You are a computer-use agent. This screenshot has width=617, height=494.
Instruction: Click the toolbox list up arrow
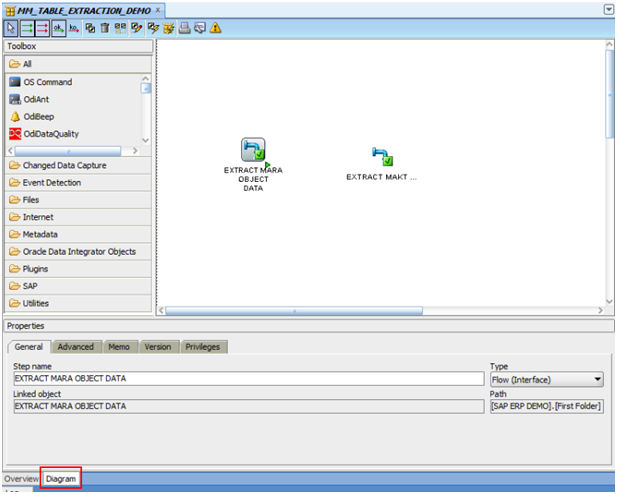(x=146, y=78)
